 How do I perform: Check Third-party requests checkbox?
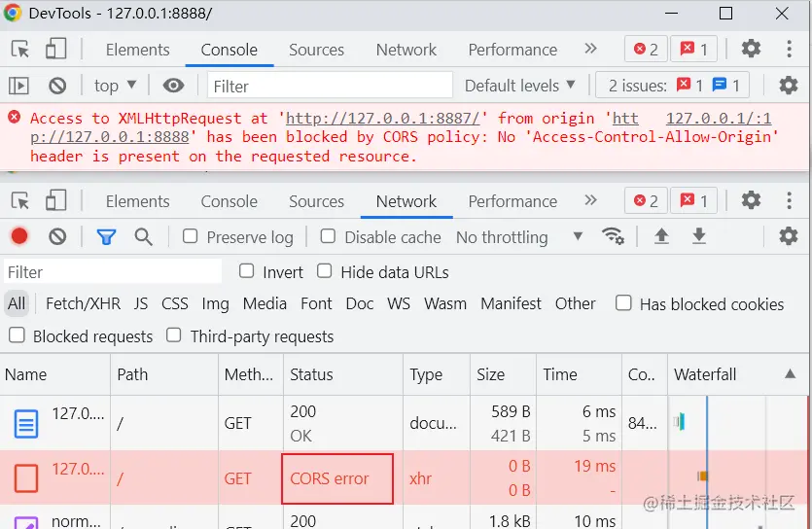click(173, 335)
